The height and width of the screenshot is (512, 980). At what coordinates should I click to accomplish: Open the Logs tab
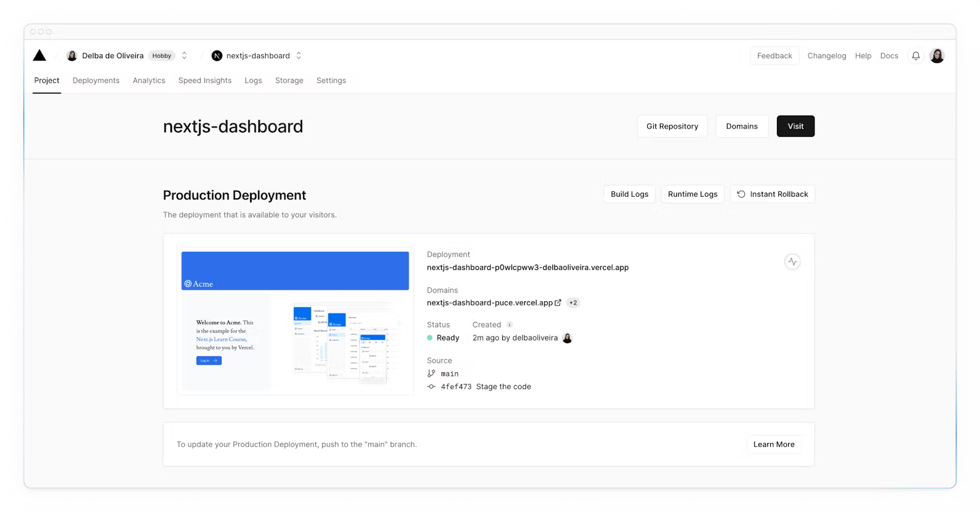click(253, 81)
